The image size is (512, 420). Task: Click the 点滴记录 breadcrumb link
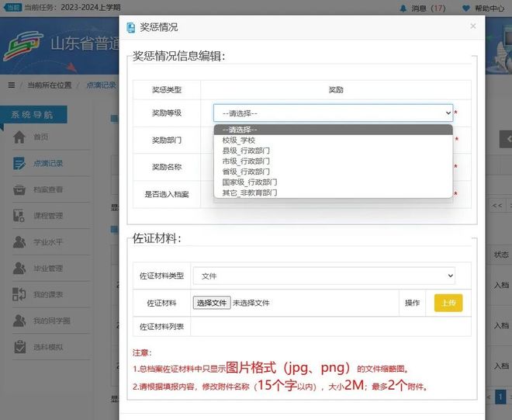tap(101, 85)
